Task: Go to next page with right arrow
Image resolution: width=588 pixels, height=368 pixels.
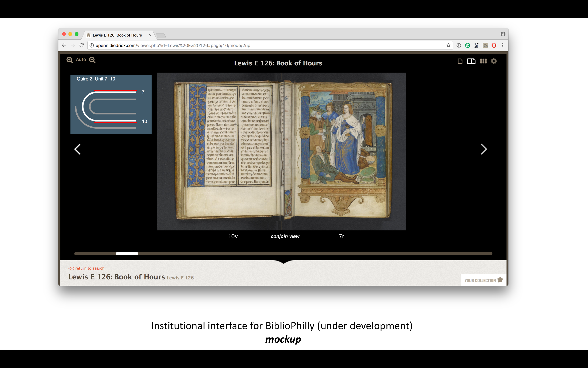Action: click(484, 149)
